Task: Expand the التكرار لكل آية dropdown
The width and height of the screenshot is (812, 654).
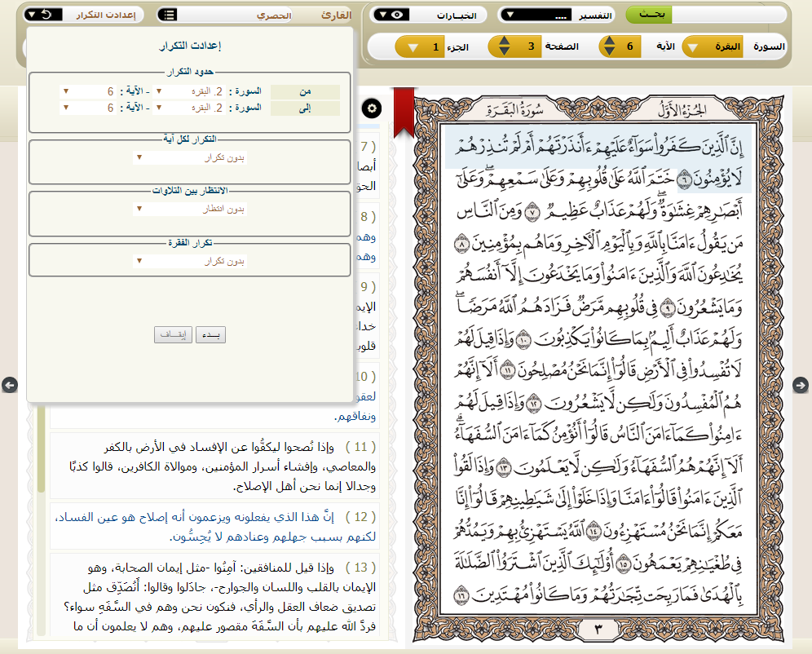Action: point(190,157)
